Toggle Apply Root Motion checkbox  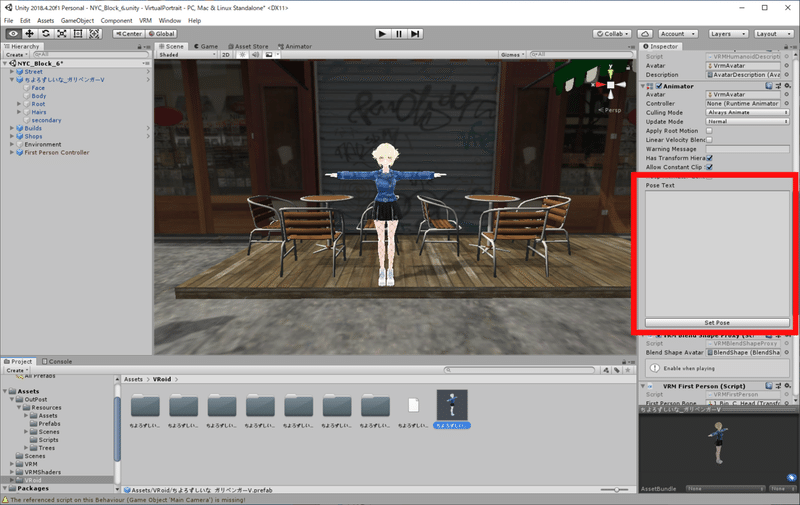click(x=709, y=131)
